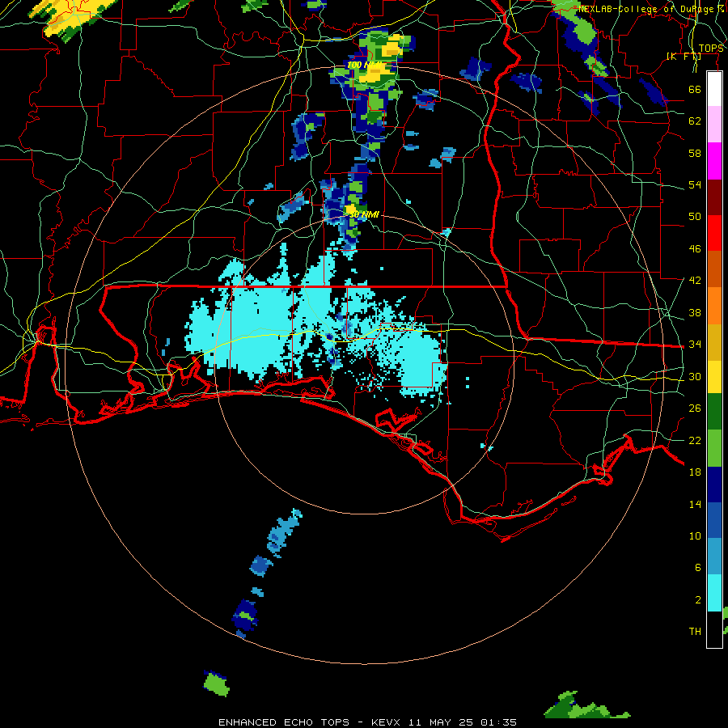
Task: Select the '2' legend value
Action: coord(697,600)
